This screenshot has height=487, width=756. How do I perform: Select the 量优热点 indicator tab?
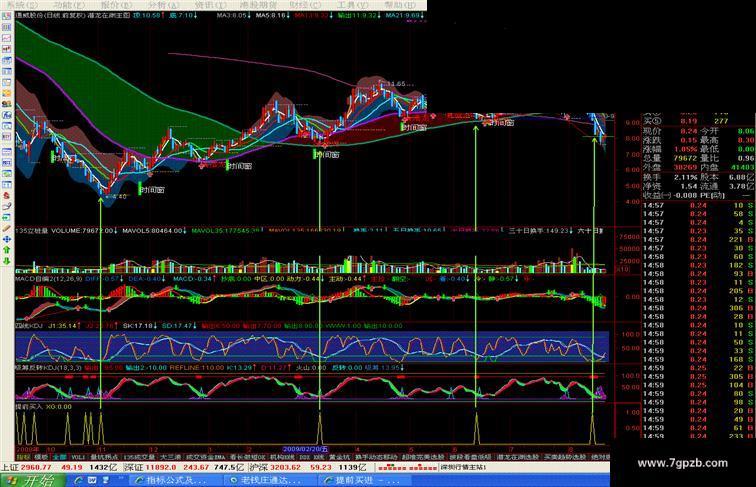tap(105, 457)
